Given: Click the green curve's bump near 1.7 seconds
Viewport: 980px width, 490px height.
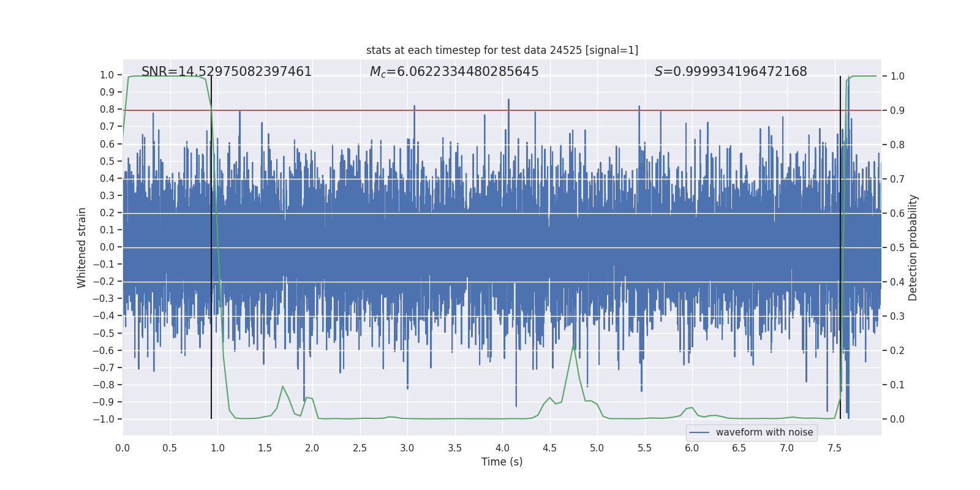Looking at the screenshot, I should 282,386.
